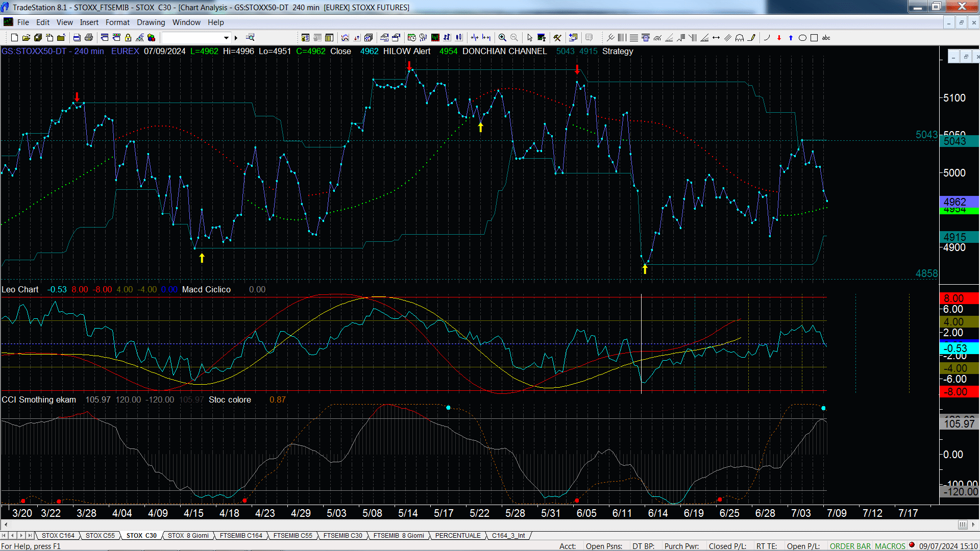Screen dimensions: 980x551
Task: Select the pencil trendline drawing tool
Action: (x=752, y=37)
